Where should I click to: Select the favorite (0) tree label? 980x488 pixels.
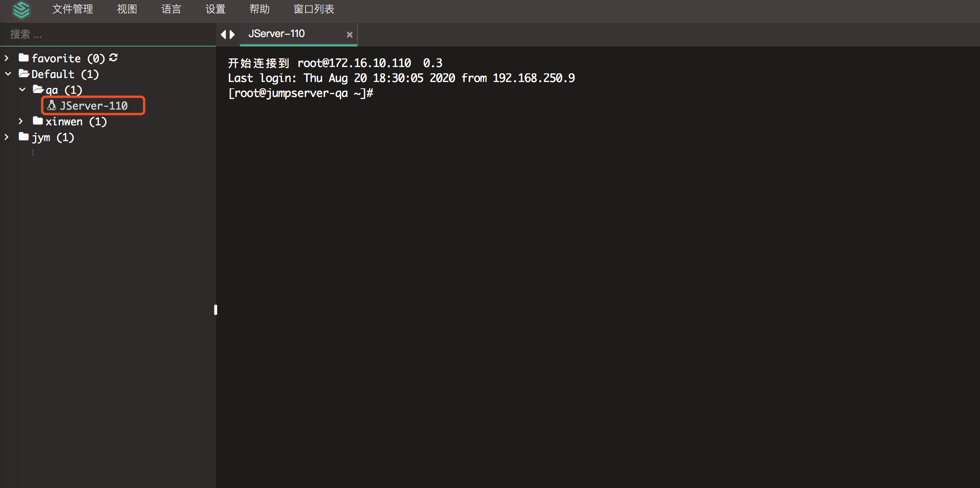coord(68,58)
